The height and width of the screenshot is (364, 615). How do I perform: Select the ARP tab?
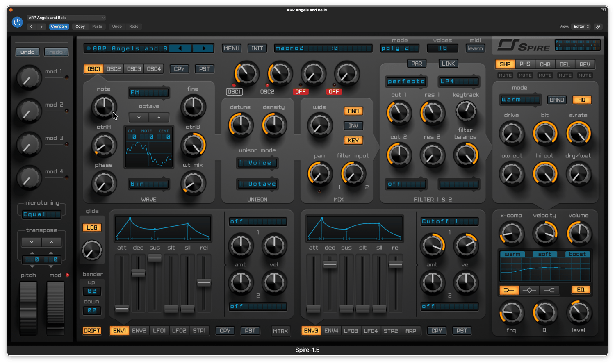(x=410, y=331)
